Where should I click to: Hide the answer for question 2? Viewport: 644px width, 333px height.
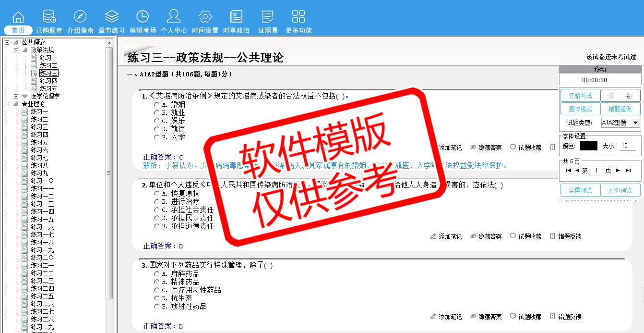coord(486,236)
